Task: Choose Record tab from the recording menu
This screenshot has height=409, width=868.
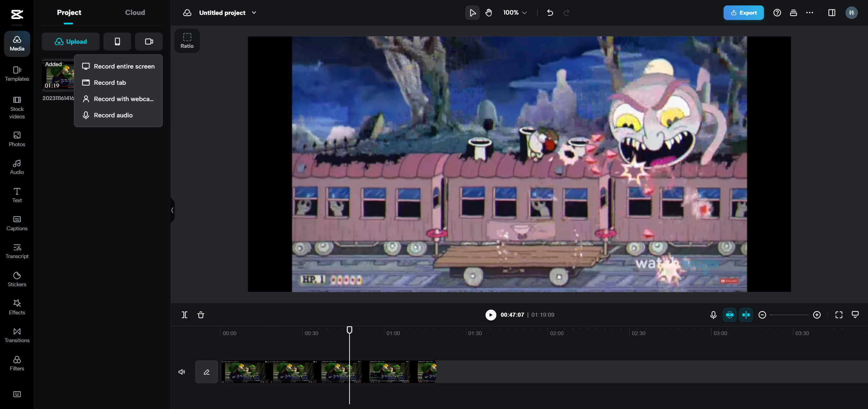Action: pyautogui.click(x=110, y=82)
